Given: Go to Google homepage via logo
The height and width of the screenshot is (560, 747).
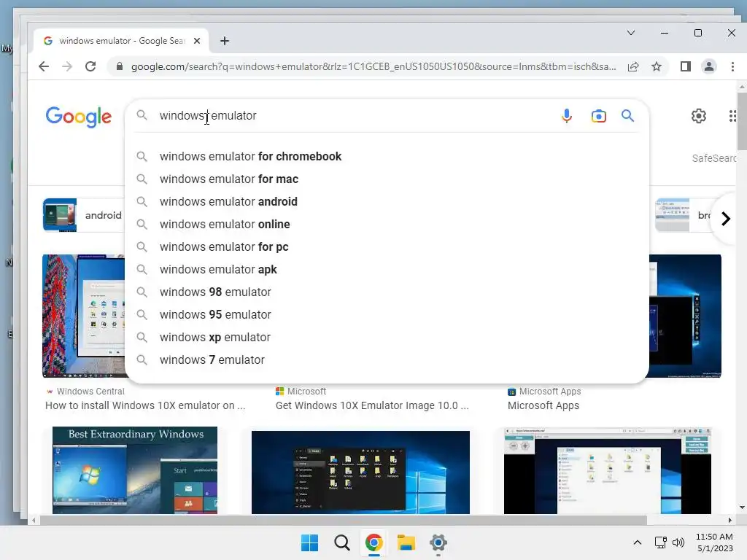Looking at the screenshot, I should pyautogui.click(x=79, y=117).
